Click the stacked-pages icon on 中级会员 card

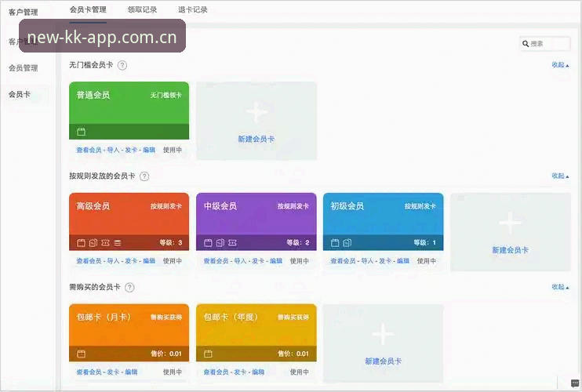220,243
